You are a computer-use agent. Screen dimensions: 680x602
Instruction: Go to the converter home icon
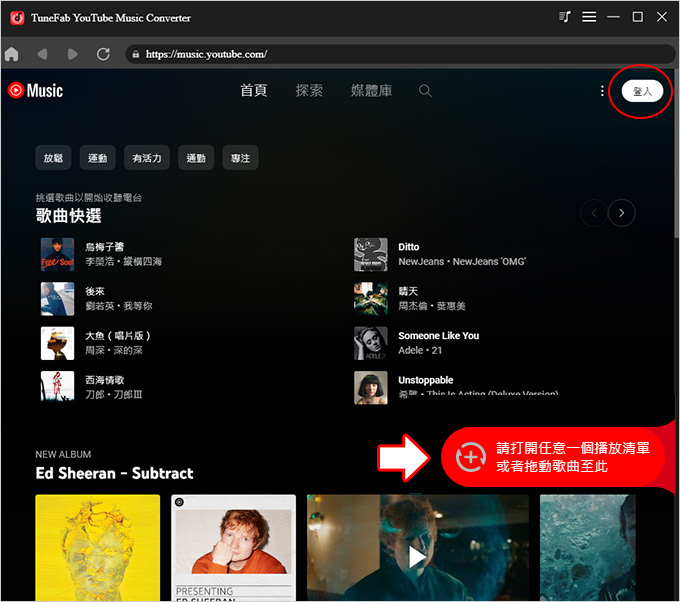[x=12, y=54]
